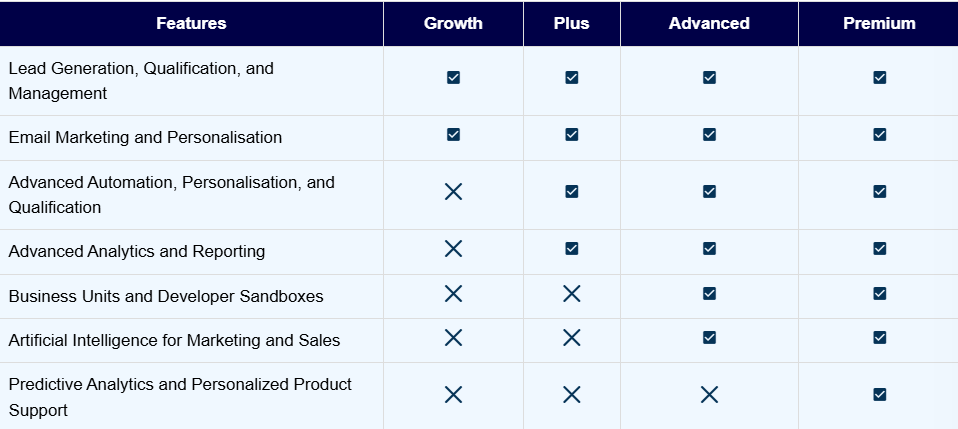Screen dimensions: 958x429
Task: Click the Email Marketing and Personalisation label
Action: 145,137
